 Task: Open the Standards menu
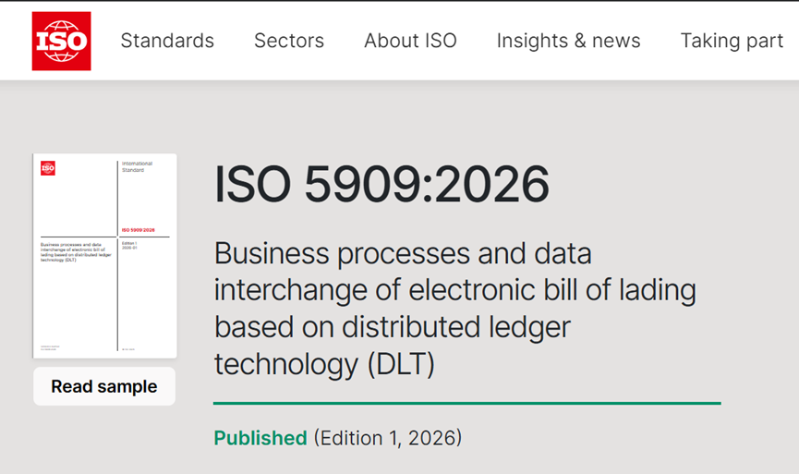167,41
